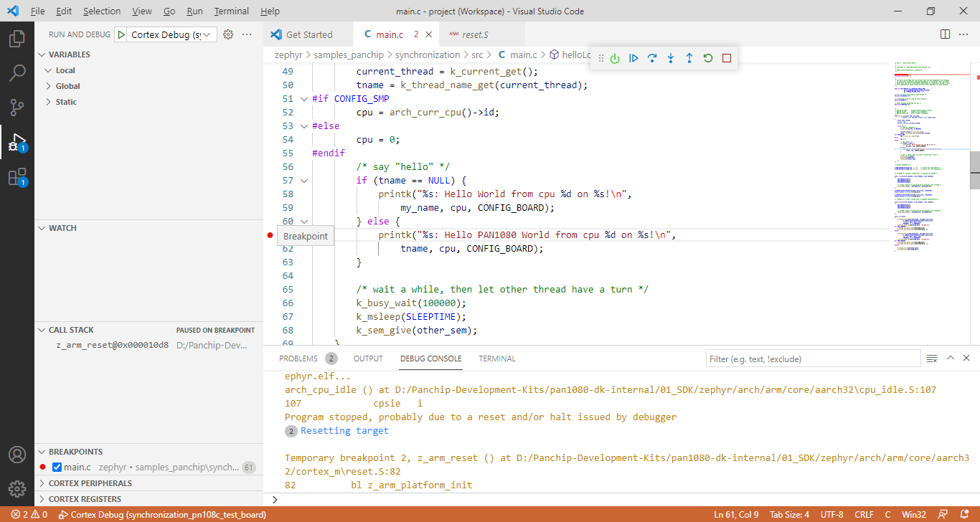Screen dimensions: 980x522
Task: Clear the debug console
Action: [x=932, y=359]
